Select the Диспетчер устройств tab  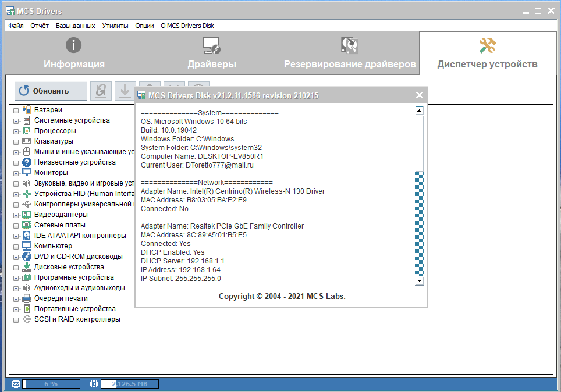[487, 54]
